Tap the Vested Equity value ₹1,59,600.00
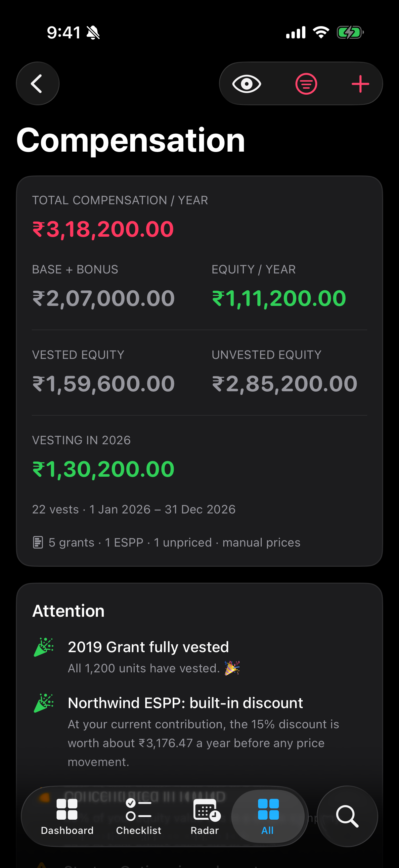This screenshot has height=868, width=399. 103,383
